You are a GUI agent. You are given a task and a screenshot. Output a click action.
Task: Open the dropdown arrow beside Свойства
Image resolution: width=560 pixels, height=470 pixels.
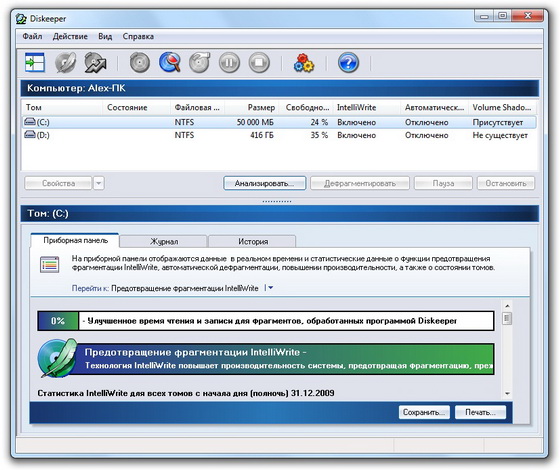(99, 184)
